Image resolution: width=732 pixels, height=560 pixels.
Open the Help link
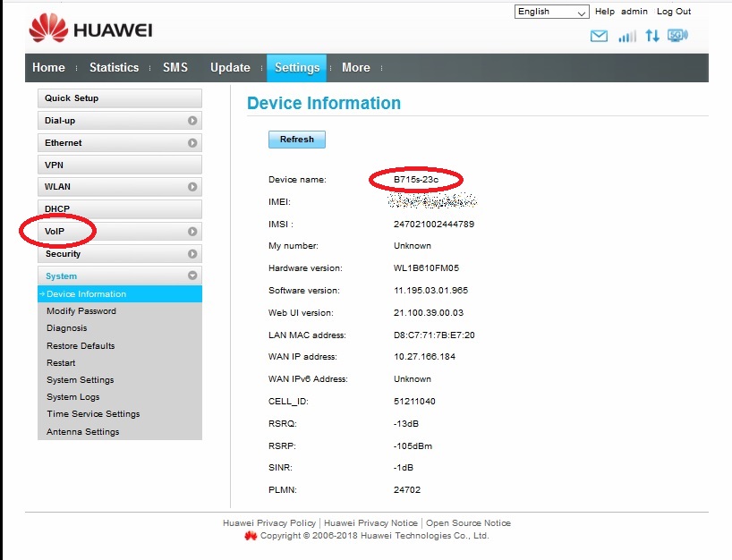[x=605, y=12]
